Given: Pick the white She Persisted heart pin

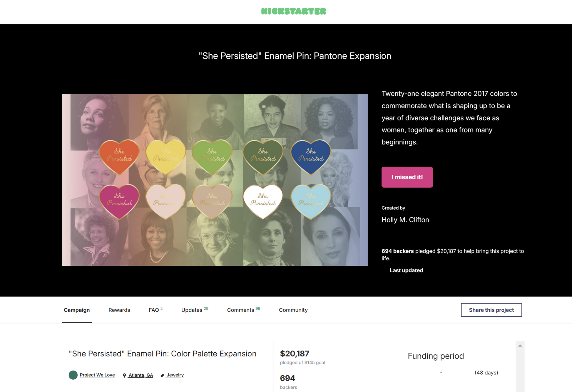Looking at the screenshot, I should pyautogui.click(x=263, y=201).
